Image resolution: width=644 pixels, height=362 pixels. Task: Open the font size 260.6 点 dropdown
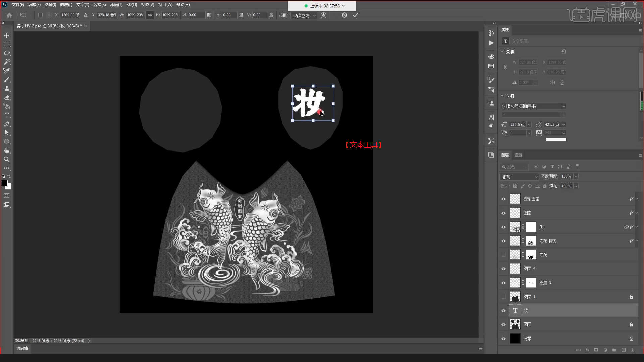[529, 124]
